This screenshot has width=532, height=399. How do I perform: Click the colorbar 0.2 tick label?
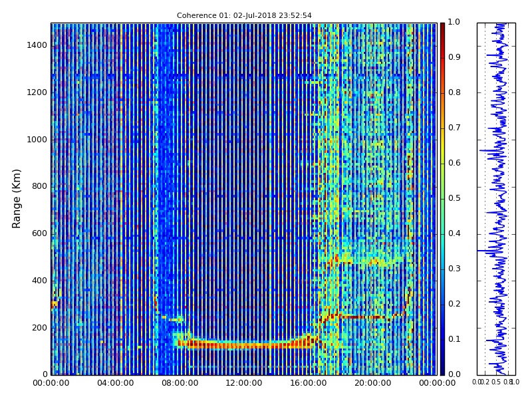tap(454, 304)
